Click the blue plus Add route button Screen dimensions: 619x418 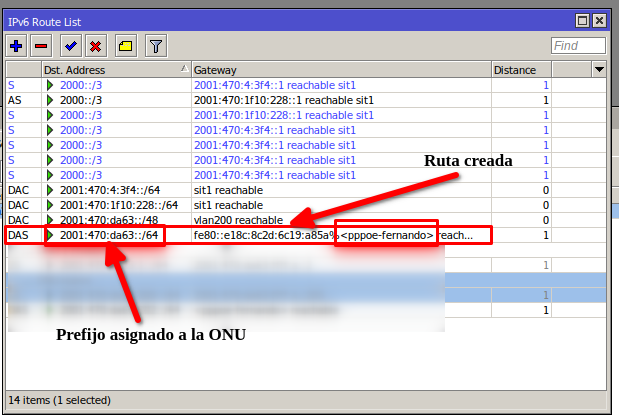16,45
